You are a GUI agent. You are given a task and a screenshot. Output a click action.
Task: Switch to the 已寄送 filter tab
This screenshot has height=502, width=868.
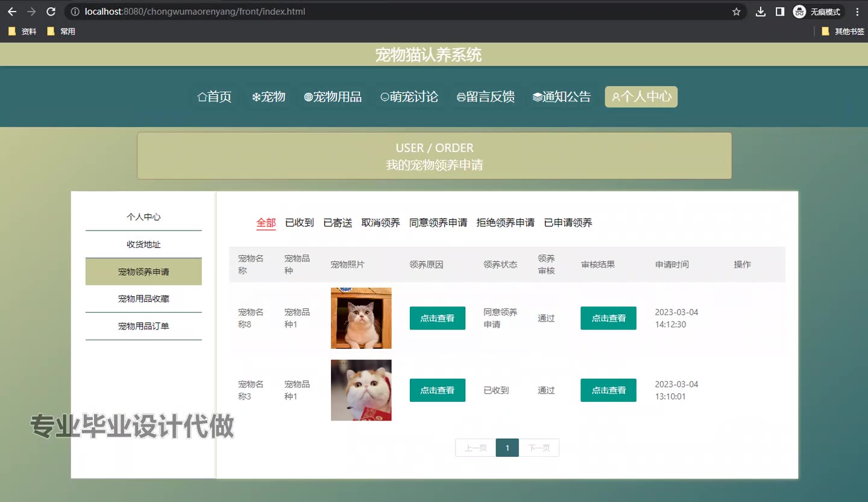coord(338,223)
